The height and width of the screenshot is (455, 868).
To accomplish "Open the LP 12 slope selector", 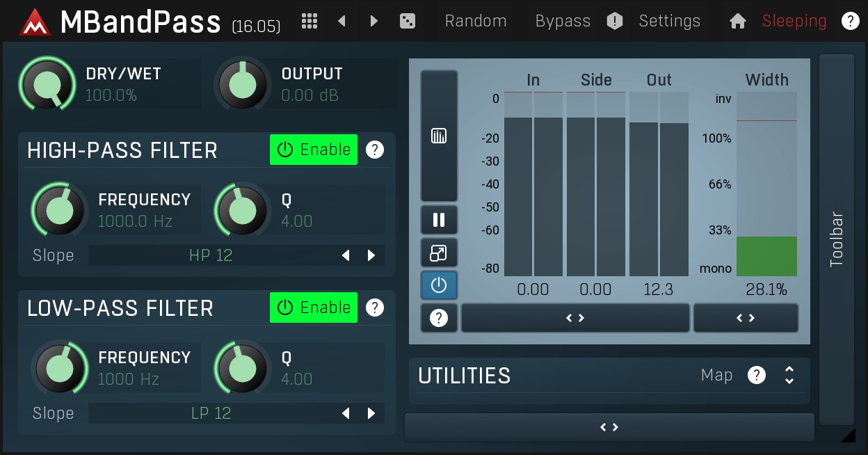I will tap(211, 413).
